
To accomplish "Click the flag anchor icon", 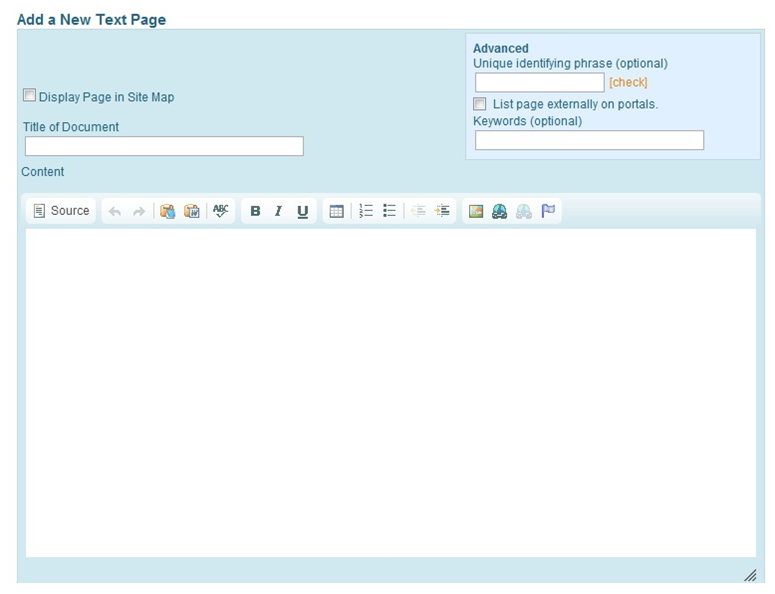I will click(548, 211).
